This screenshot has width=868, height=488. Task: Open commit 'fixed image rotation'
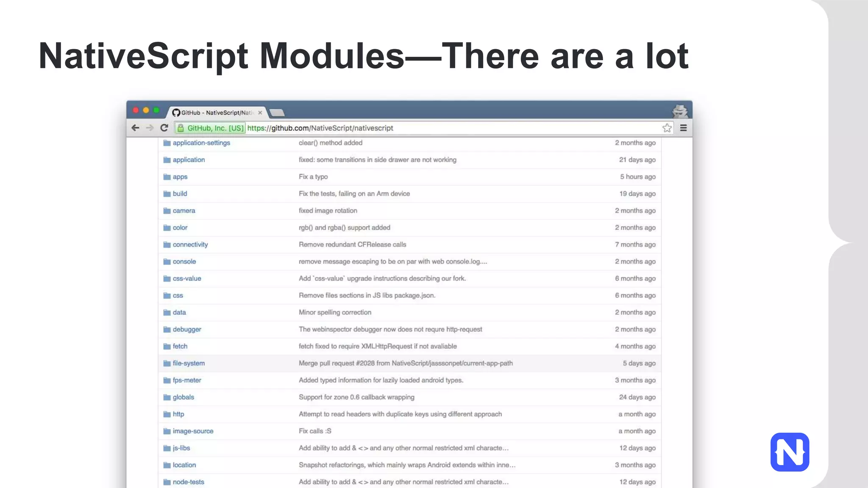[x=328, y=211]
